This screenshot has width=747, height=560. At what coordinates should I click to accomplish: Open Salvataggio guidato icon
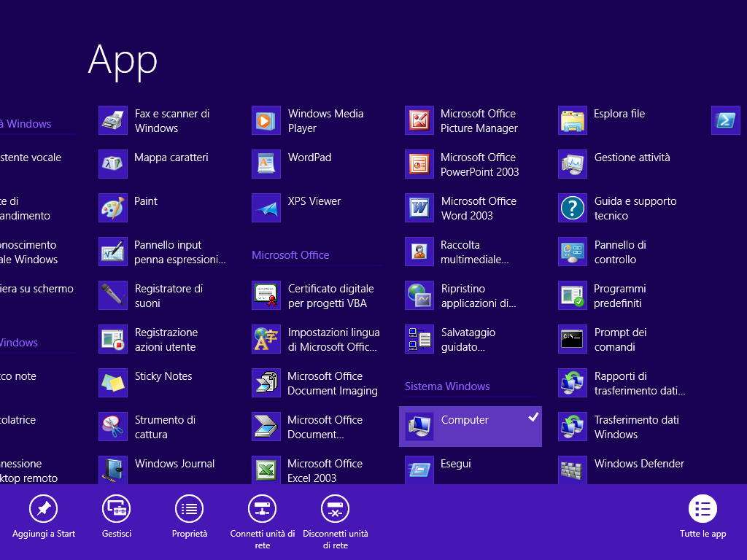(419, 340)
